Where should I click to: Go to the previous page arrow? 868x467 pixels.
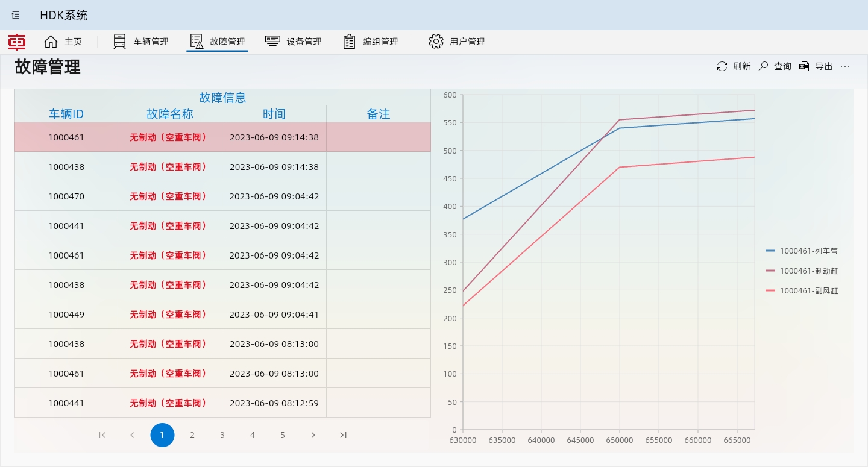[x=132, y=435]
